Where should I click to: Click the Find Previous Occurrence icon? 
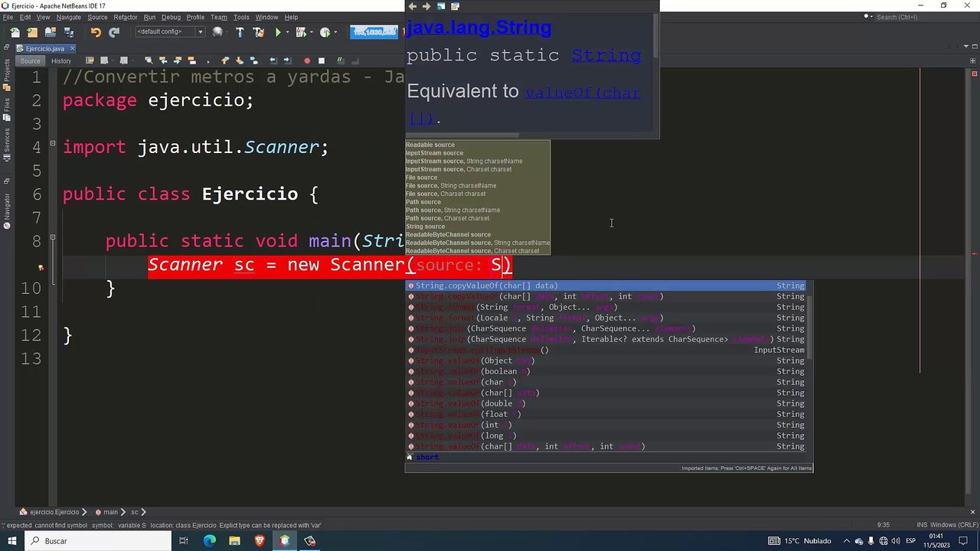(x=163, y=60)
